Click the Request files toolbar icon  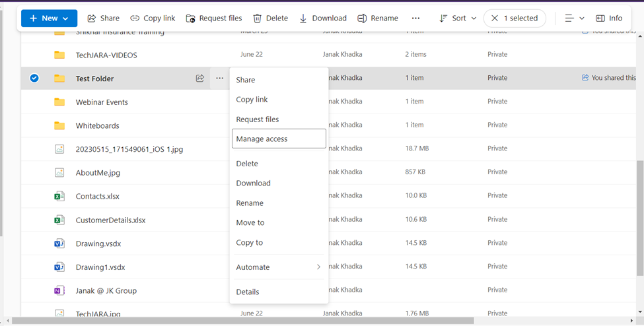pyautogui.click(x=191, y=18)
